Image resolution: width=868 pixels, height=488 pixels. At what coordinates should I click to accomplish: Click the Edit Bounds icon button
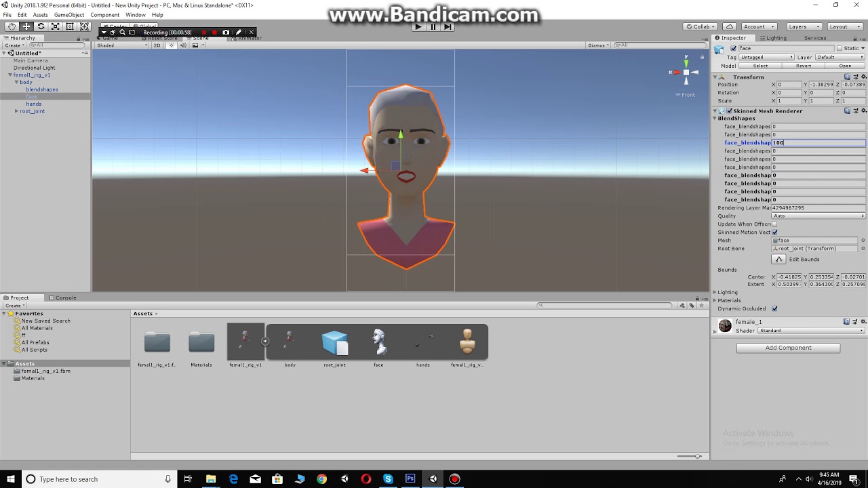click(x=778, y=260)
